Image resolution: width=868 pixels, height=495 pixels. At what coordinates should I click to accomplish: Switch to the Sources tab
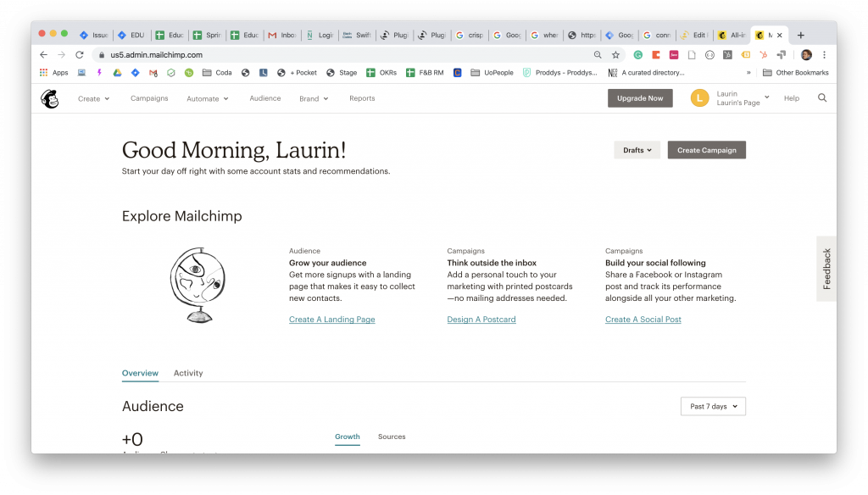pos(392,437)
